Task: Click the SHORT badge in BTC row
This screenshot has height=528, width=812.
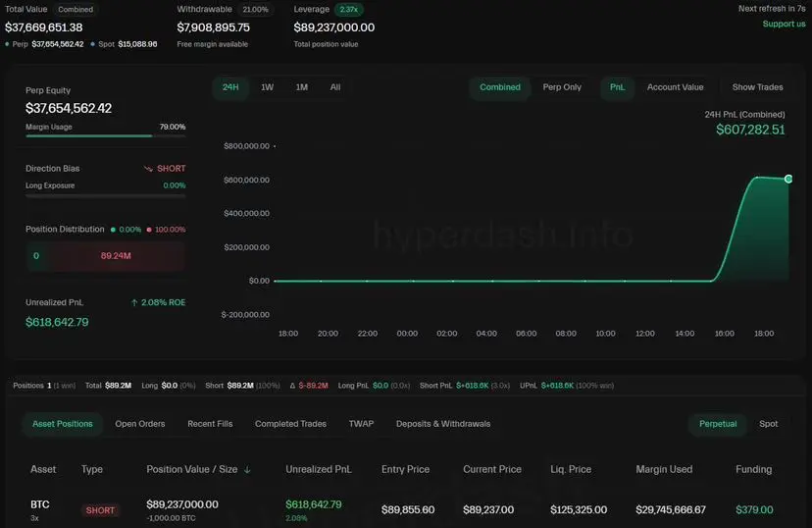Action: pyautogui.click(x=100, y=510)
